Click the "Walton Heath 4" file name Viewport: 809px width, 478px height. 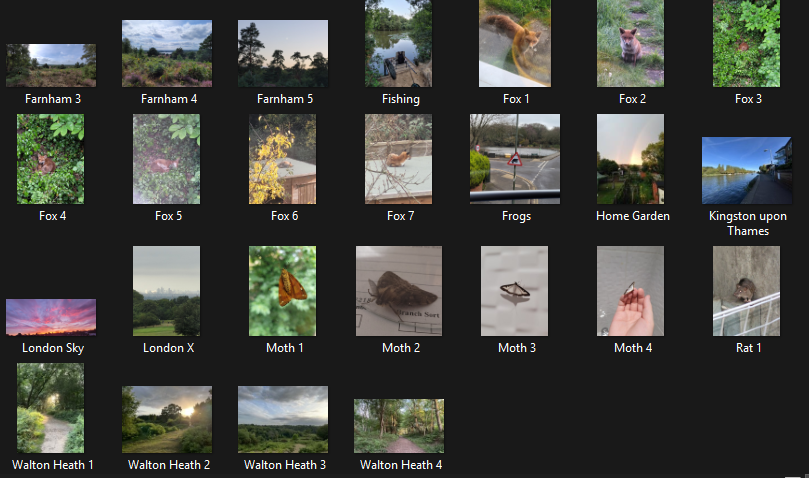(401, 465)
